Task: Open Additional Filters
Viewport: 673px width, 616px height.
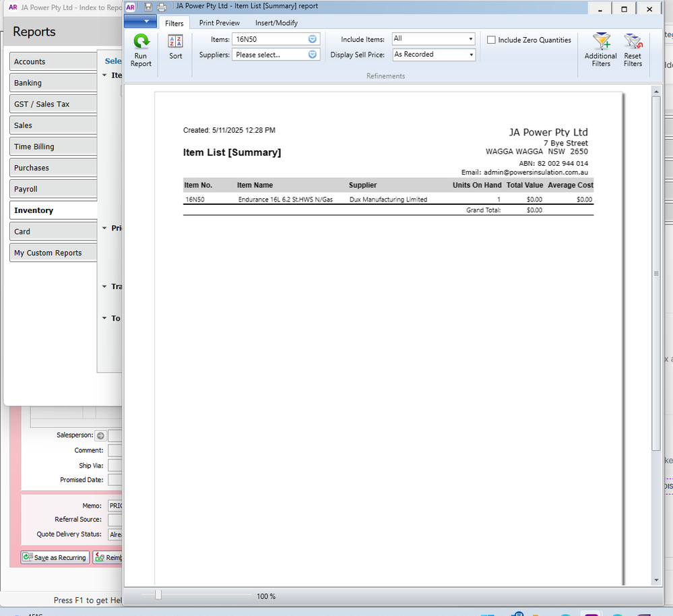Action: click(x=600, y=43)
